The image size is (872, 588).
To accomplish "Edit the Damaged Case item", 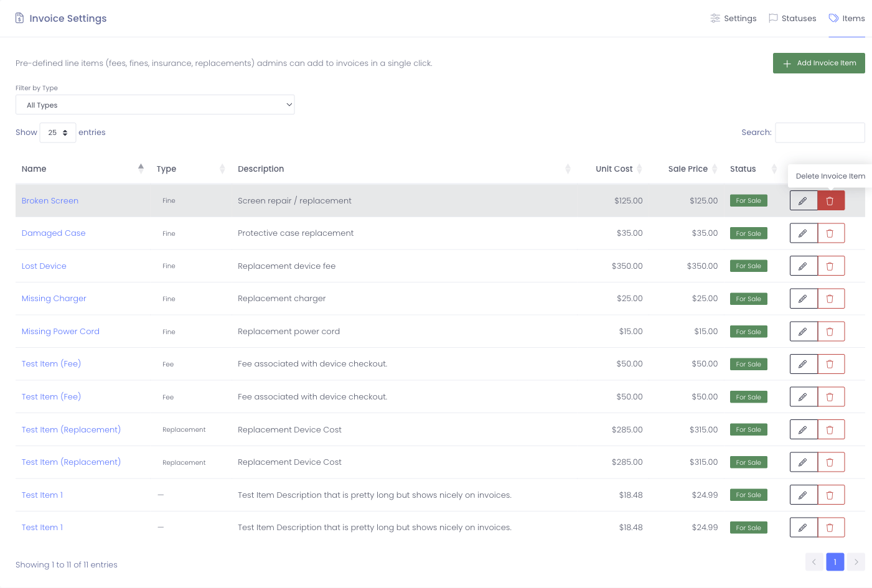I will [x=804, y=233].
